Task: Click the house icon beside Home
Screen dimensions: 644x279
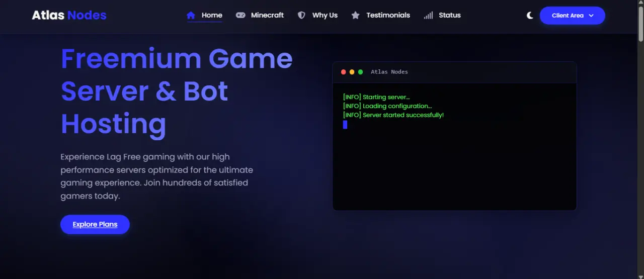Action: pyautogui.click(x=191, y=15)
